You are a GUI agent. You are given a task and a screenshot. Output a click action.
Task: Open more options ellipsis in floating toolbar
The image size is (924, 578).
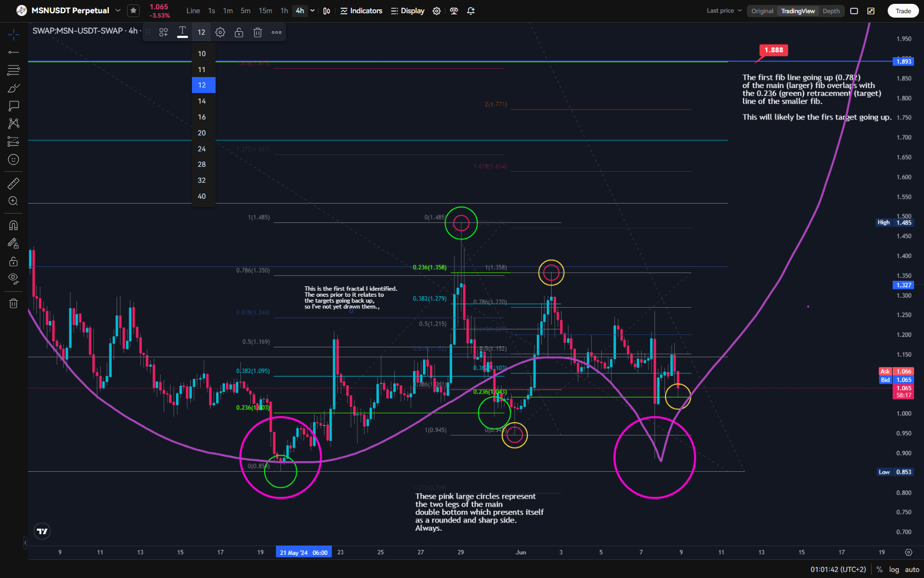click(x=277, y=32)
